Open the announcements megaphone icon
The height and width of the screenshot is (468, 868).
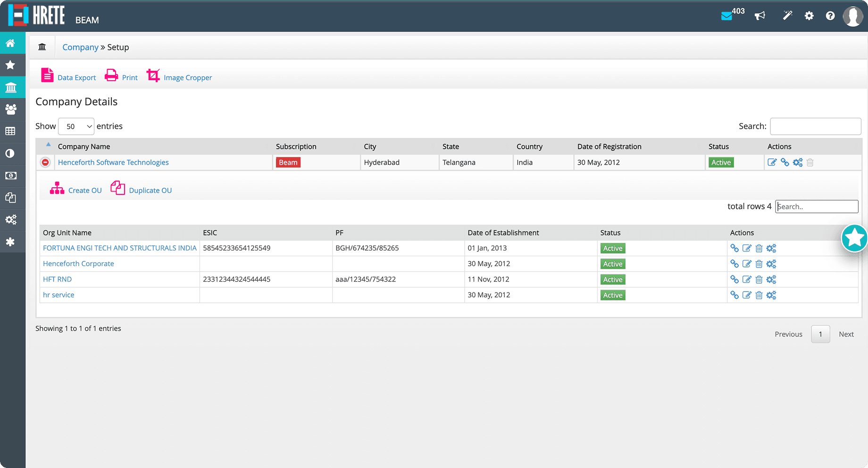(759, 16)
